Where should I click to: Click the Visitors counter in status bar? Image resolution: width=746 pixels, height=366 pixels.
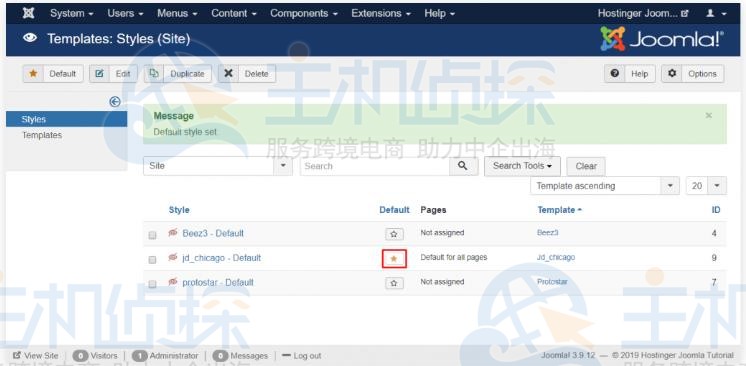tap(95, 356)
